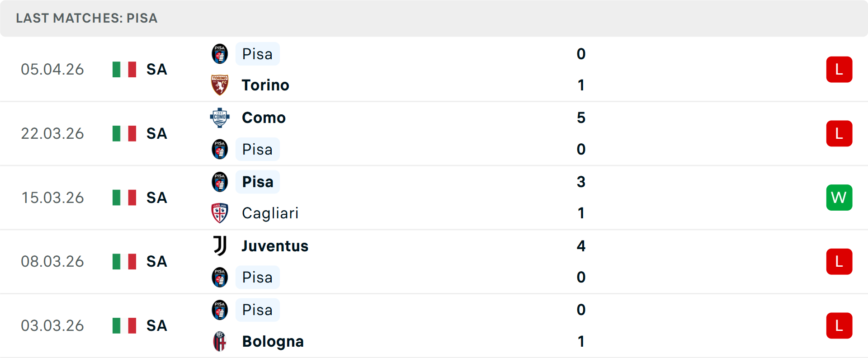This screenshot has height=358, width=868.
Task: Click the Italy flag on the bottom row
Action: tap(124, 325)
